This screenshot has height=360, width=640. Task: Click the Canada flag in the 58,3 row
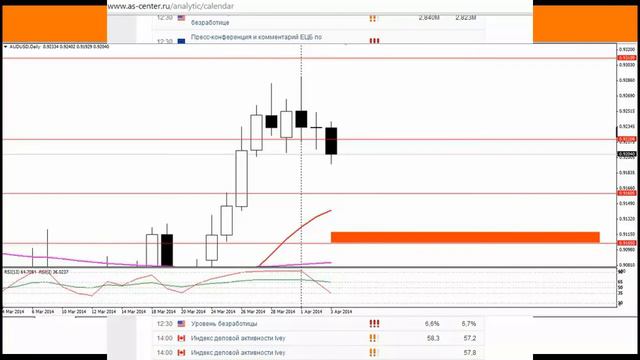(181, 338)
